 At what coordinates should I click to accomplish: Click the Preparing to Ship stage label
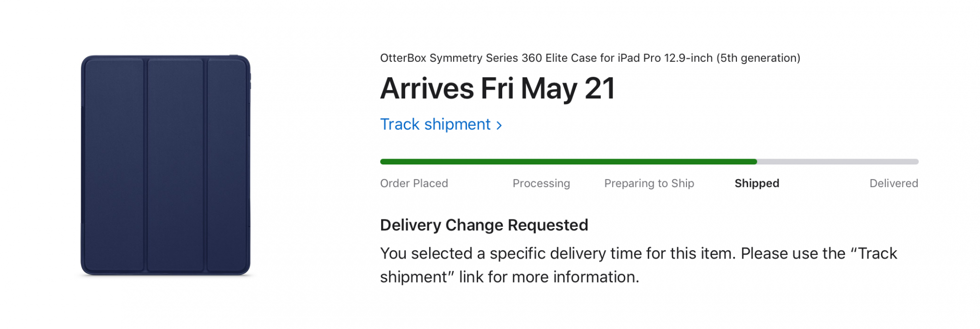point(649,183)
